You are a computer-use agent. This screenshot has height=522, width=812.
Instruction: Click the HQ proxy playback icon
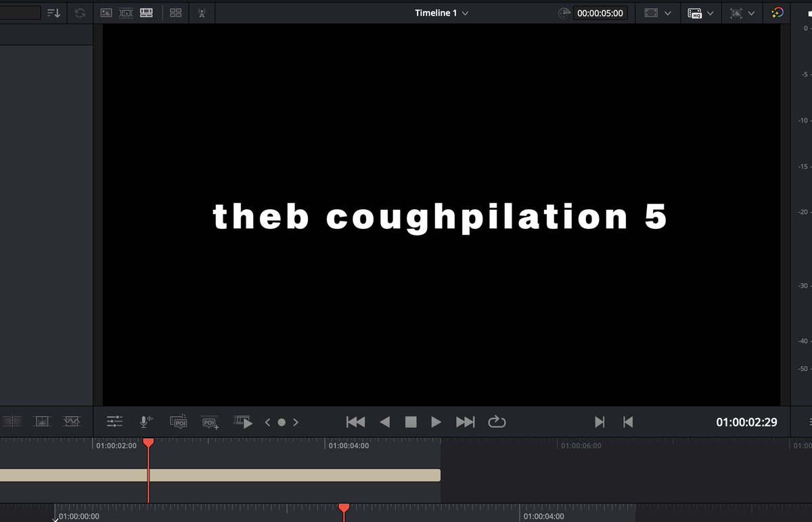pos(694,13)
